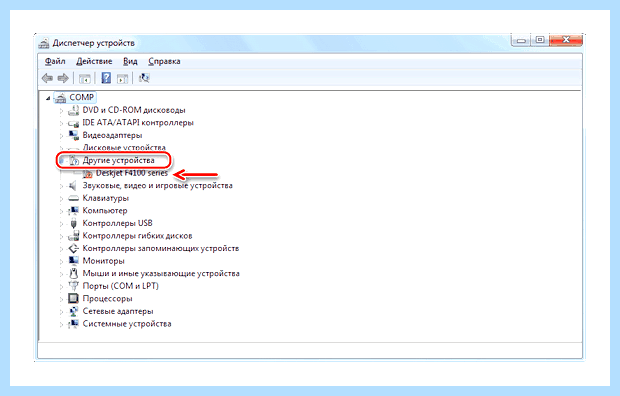Select the Клавиатуры label
Viewport: 620px width, 396px height.
(x=106, y=198)
